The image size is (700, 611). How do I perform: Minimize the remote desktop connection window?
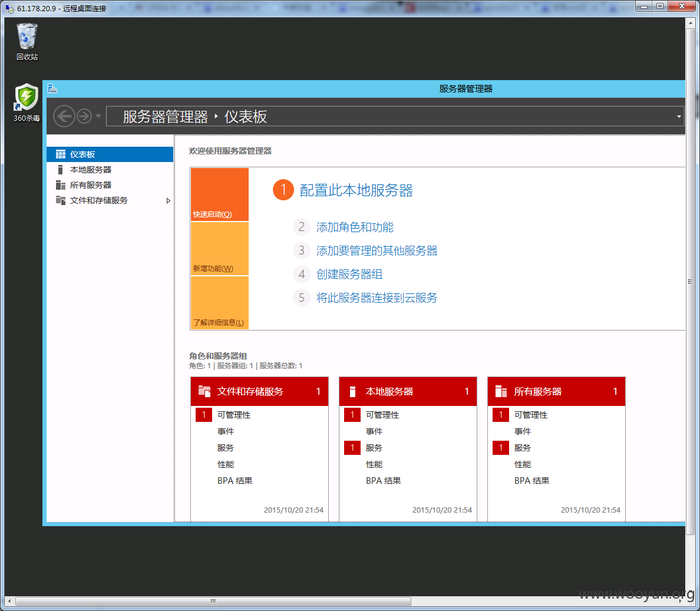click(644, 6)
